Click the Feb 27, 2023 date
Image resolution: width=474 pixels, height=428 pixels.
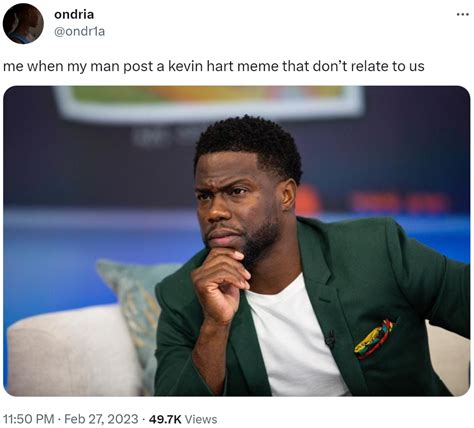(101, 419)
